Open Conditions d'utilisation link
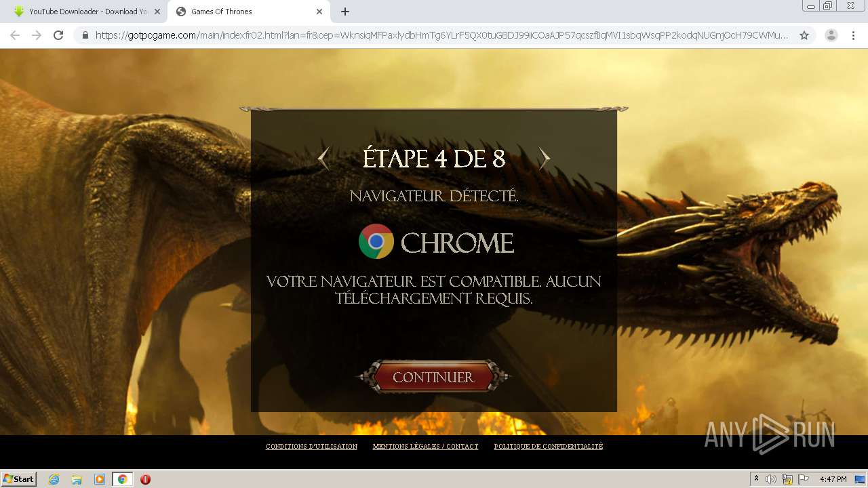Screen dimensions: 868x488 point(311,447)
